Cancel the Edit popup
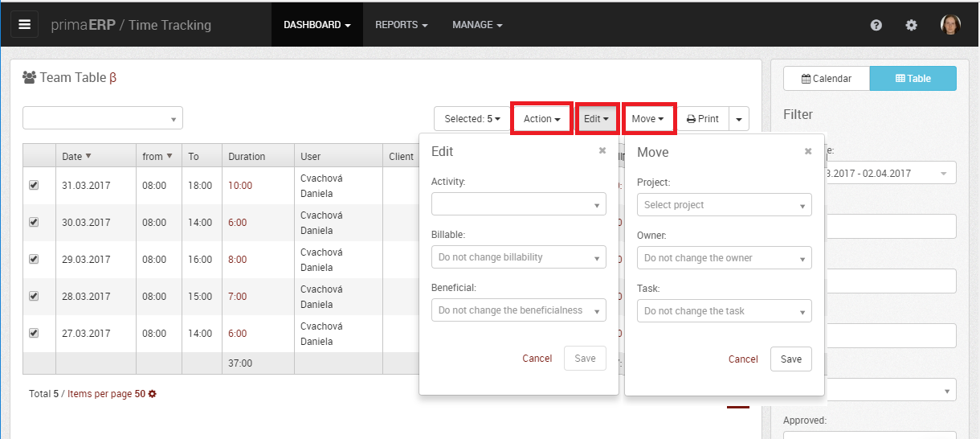This screenshot has height=439, width=980. [537, 359]
